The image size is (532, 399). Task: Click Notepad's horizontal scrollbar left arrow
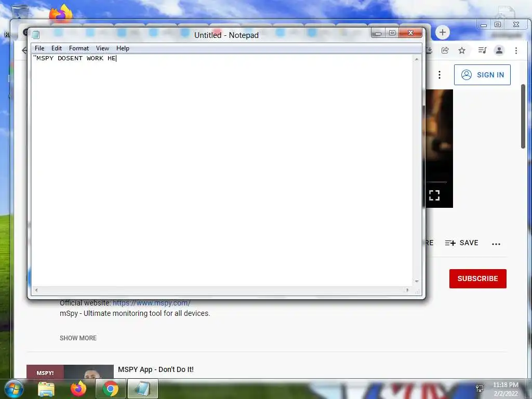[x=36, y=290]
